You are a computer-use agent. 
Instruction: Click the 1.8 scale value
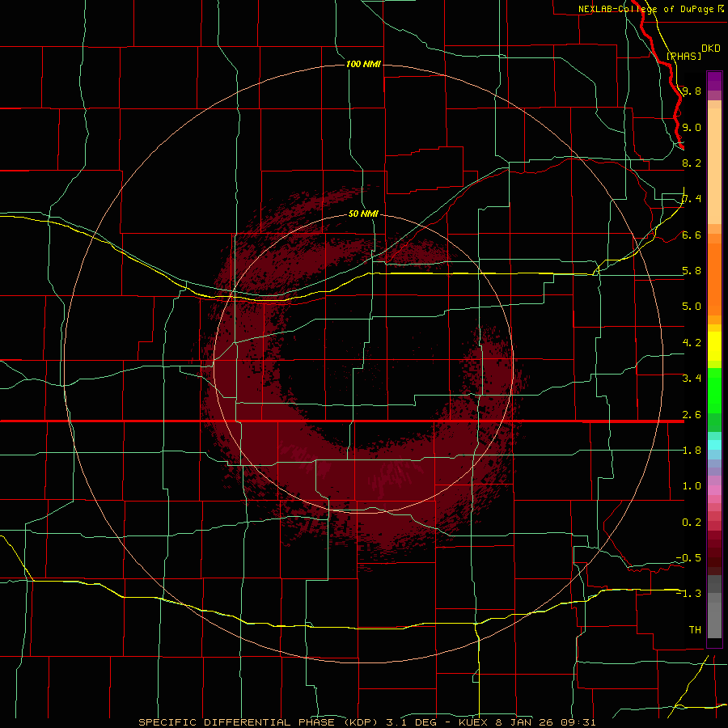[x=692, y=451]
